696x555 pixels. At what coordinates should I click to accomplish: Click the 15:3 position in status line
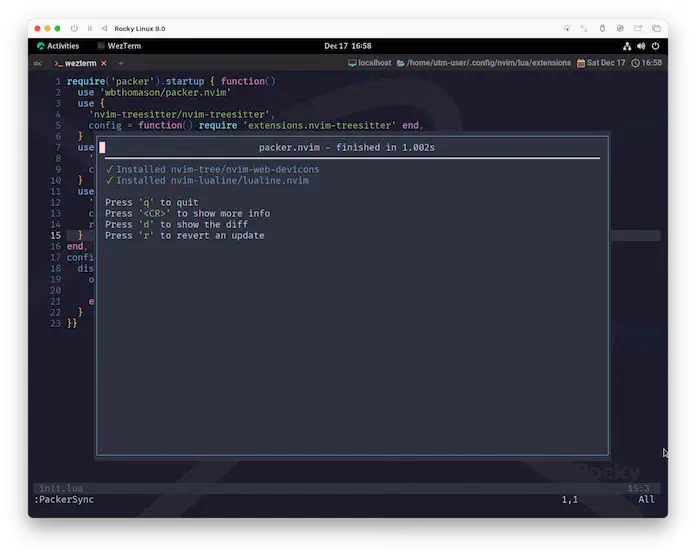(638, 488)
